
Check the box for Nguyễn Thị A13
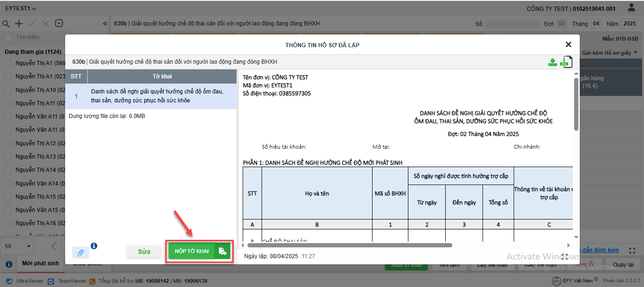pos(8,156)
